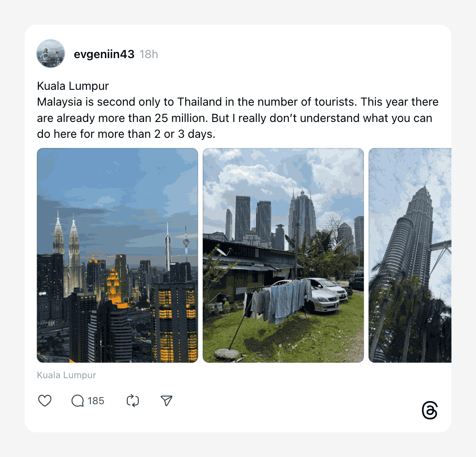Click the post text about Malaysia tourists

coord(238,118)
